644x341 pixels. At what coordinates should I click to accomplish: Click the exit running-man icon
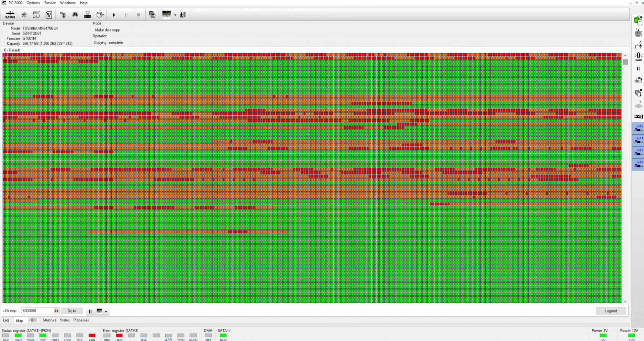[183, 15]
